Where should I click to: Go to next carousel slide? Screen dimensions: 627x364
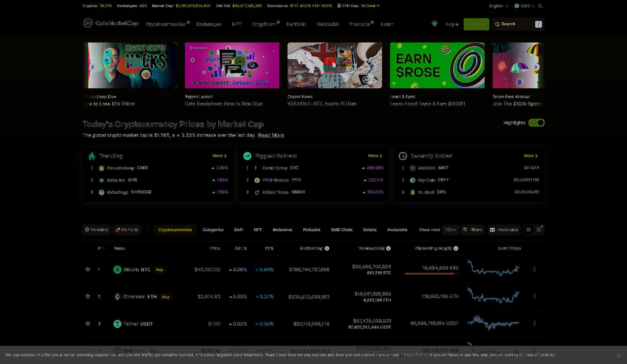point(536,67)
